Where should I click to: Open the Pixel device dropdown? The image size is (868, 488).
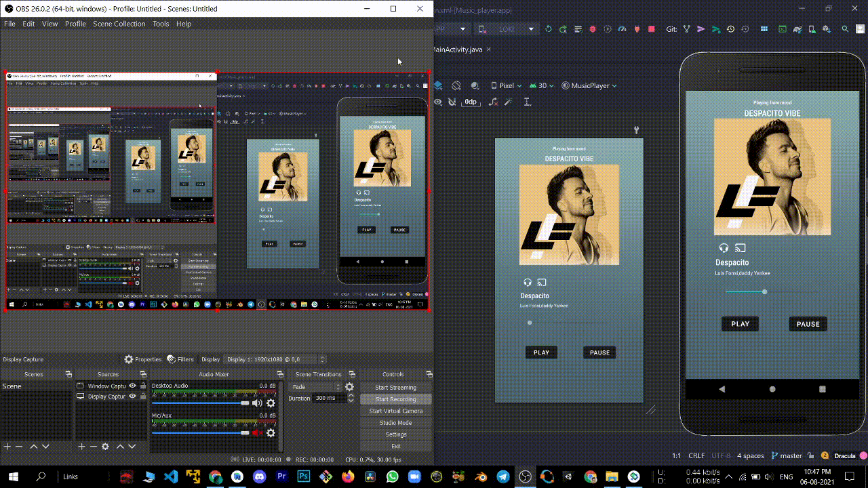coord(506,85)
